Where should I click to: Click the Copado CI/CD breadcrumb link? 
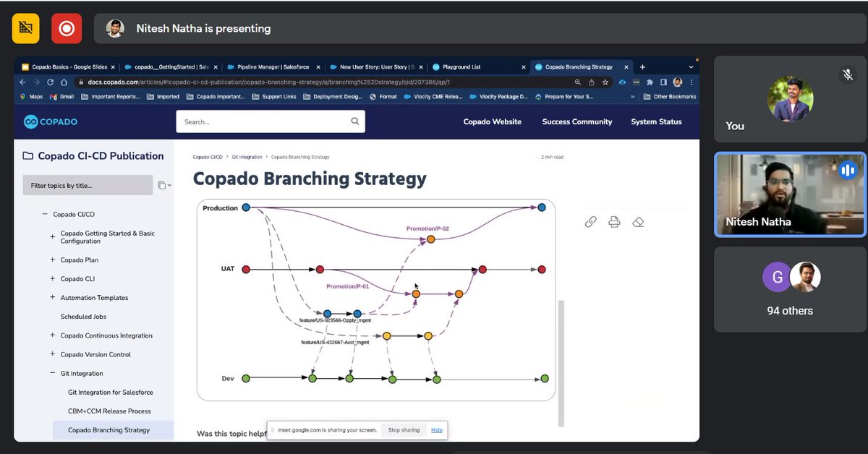[x=208, y=157]
